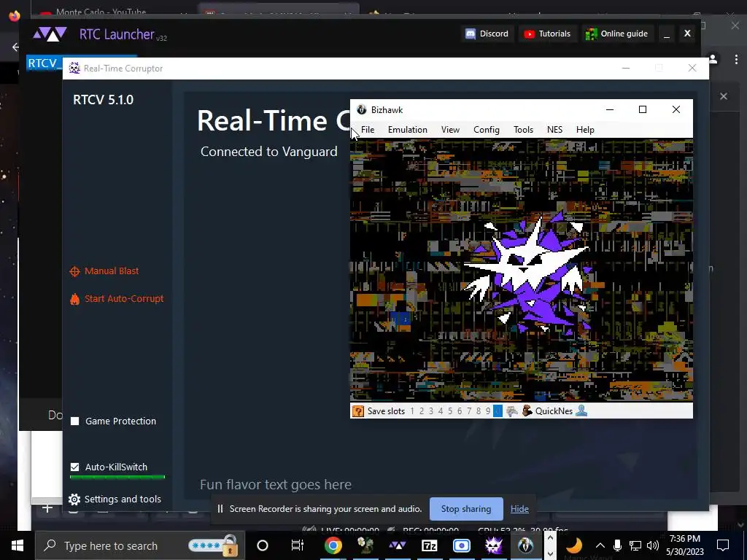
Task: Open RTC Launcher from the taskbar
Action: [398, 545]
